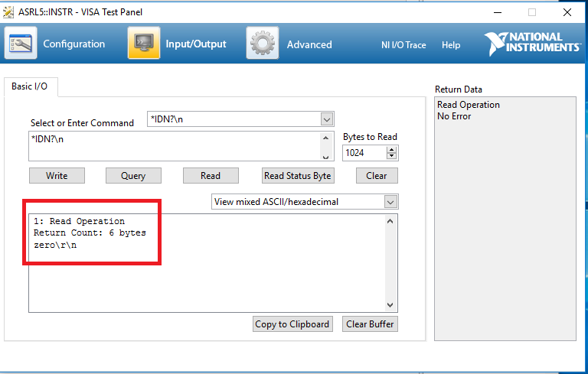Open the Configuration section label
The image size is (588, 374).
[x=73, y=44]
